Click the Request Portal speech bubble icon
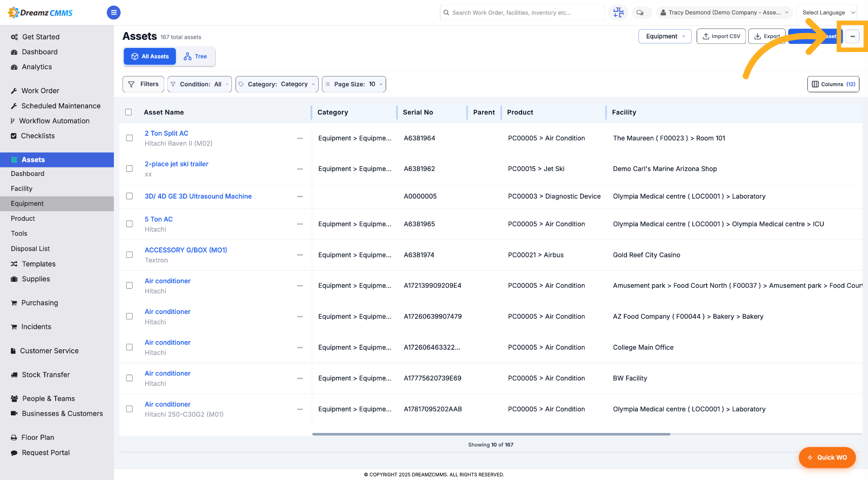The image size is (868, 480). [14, 453]
